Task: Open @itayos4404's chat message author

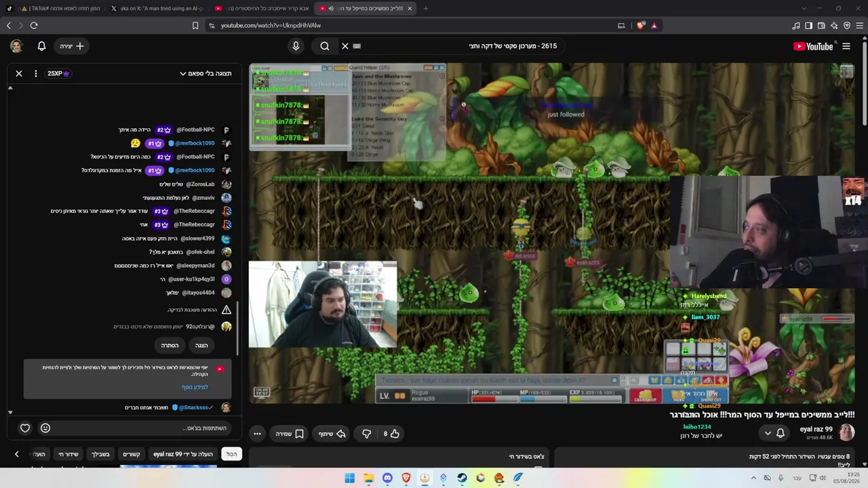Action: point(198,293)
